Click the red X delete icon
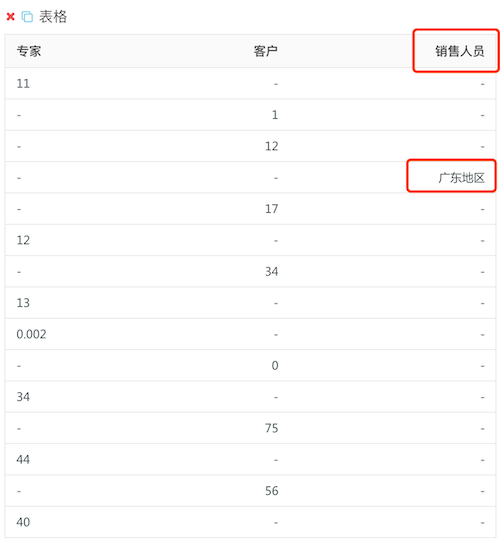The height and width of the screenshot is (547, 500). [x=10, y=16]
